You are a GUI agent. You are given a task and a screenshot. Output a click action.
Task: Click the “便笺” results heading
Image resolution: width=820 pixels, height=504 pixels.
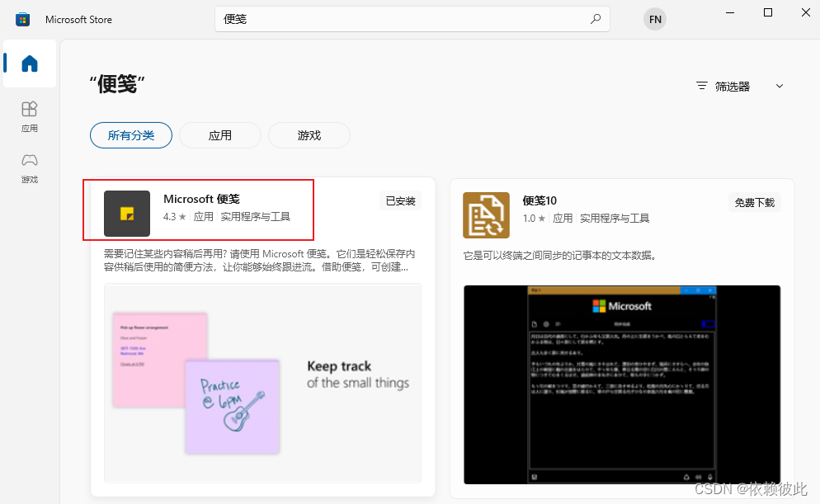(x=116, y=83)
